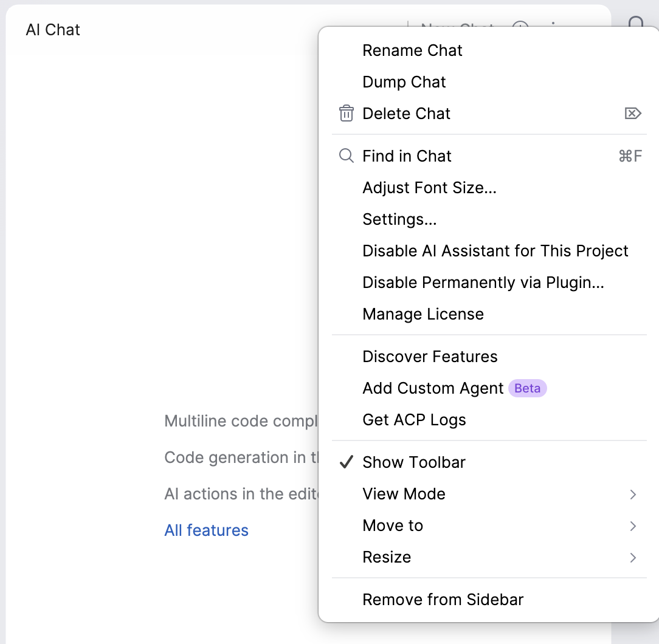Select Rename Chat from the menu
This screenshot has height=644, width=659.
click(x=489, y=50)
